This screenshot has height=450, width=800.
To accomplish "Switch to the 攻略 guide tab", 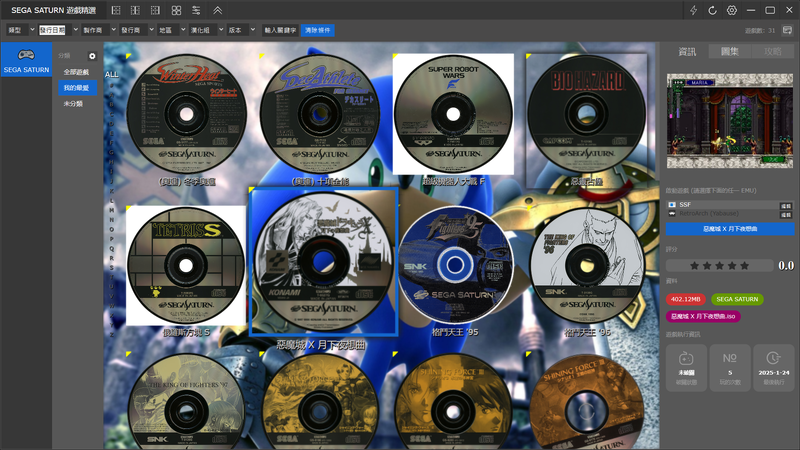I will [772, 52].
